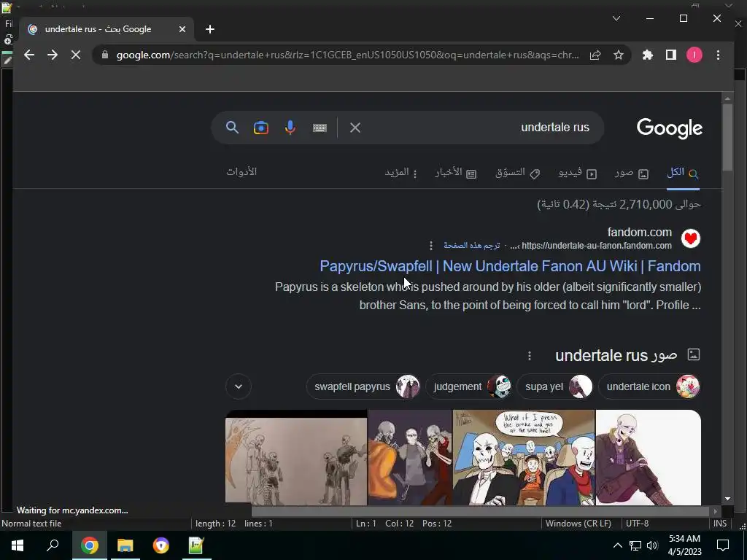Image resolution: width=747 pixels, height=560 pixels.
Task: Open Notepad++ from the taskbar
Action: coord(196,545)
